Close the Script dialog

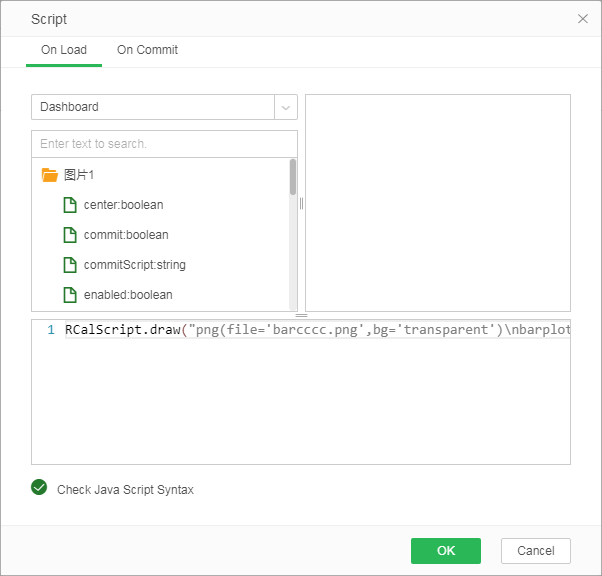pyautogui.click(x=583, y=19)
